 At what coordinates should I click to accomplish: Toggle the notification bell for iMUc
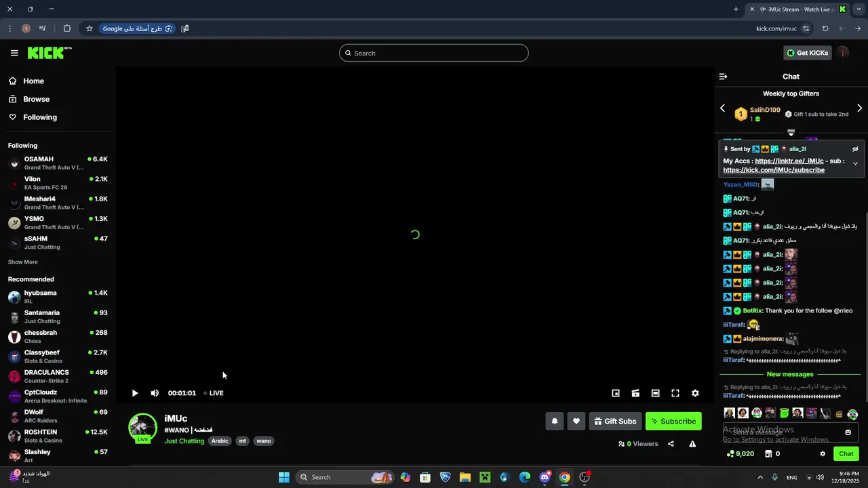pyautogui.click(x=554, y=421)
